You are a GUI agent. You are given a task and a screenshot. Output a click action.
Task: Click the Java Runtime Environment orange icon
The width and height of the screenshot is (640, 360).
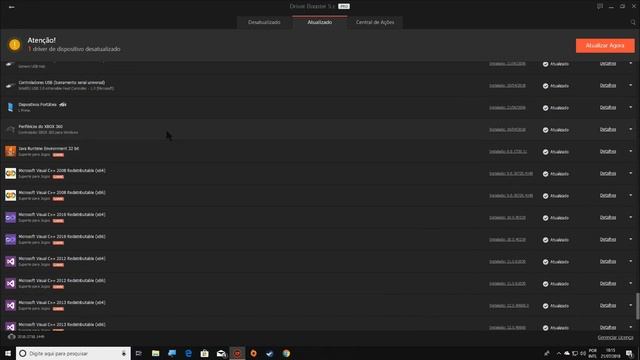tap(10, 151)
